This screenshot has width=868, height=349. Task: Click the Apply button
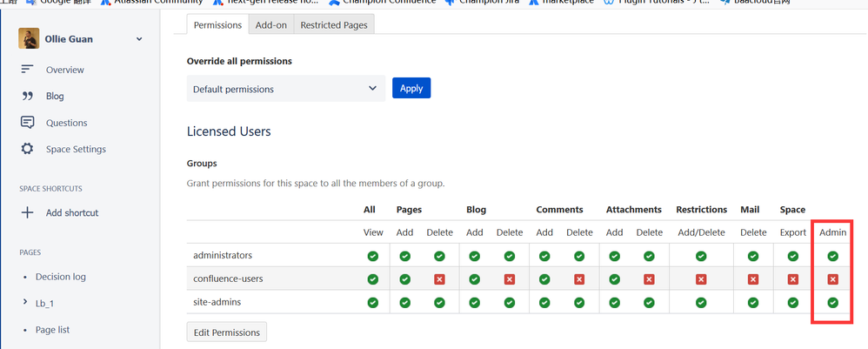click(x=411, y=88)
